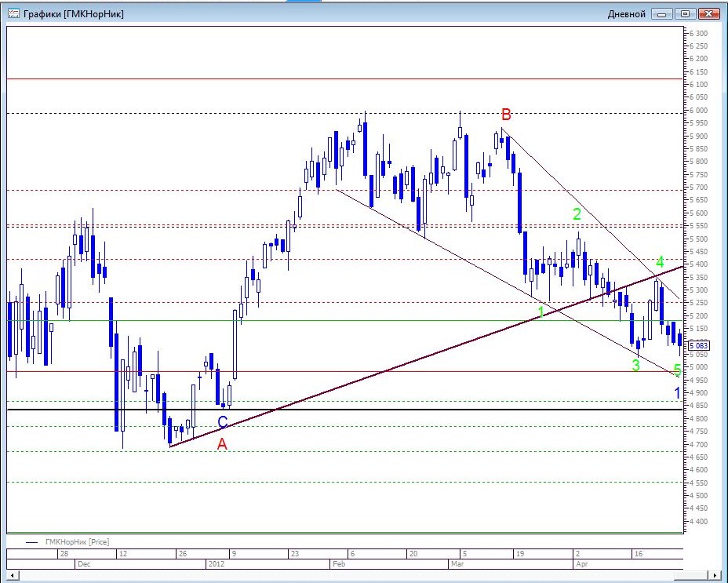Image resolution: width=728 pixels, height=583 pixels.
Task: Click the Mar month label on the time axis
Action: tap(458, 564)
